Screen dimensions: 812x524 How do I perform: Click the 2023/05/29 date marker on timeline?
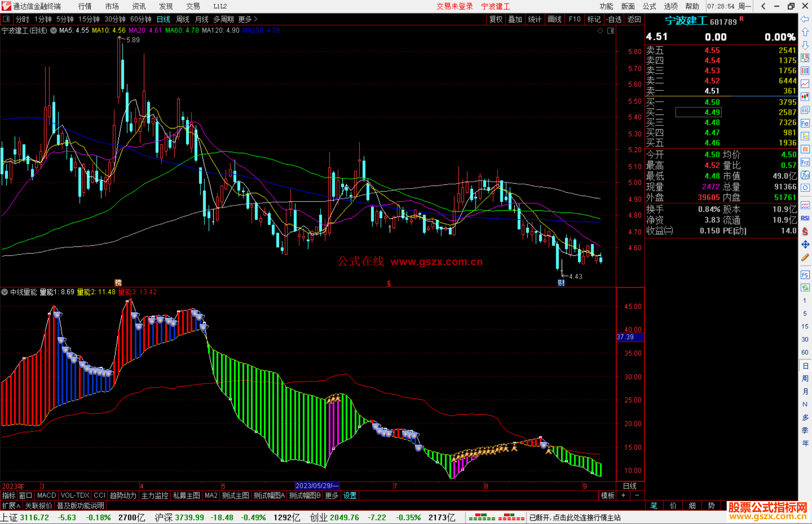[x=317, y=486]
